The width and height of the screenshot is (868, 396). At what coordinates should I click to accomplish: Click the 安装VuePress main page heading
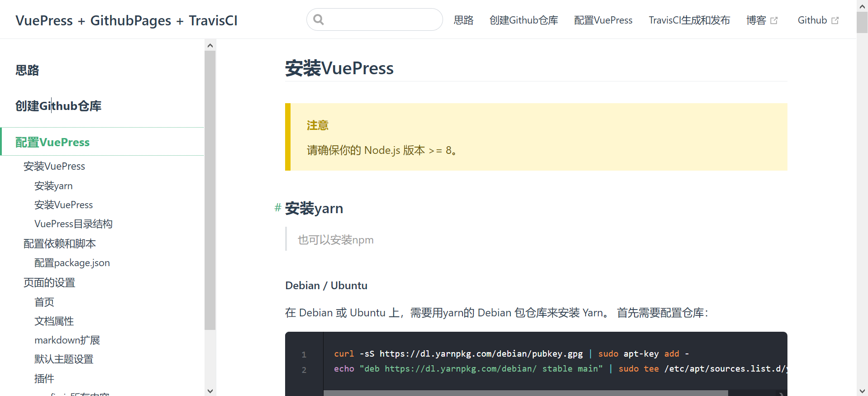click(339, 68)
